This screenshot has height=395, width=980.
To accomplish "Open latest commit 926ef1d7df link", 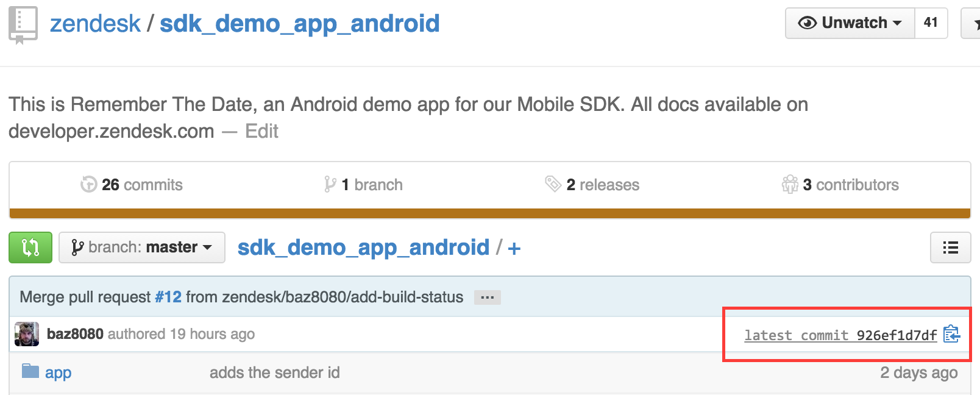I will click(840, 335).
